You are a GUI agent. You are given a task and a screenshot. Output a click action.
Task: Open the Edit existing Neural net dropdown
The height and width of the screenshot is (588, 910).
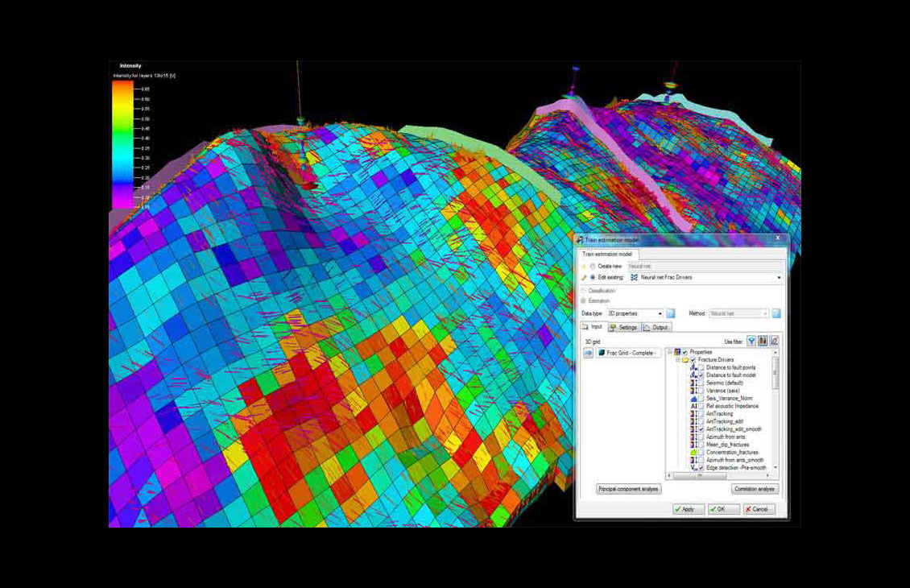point(779,277)
